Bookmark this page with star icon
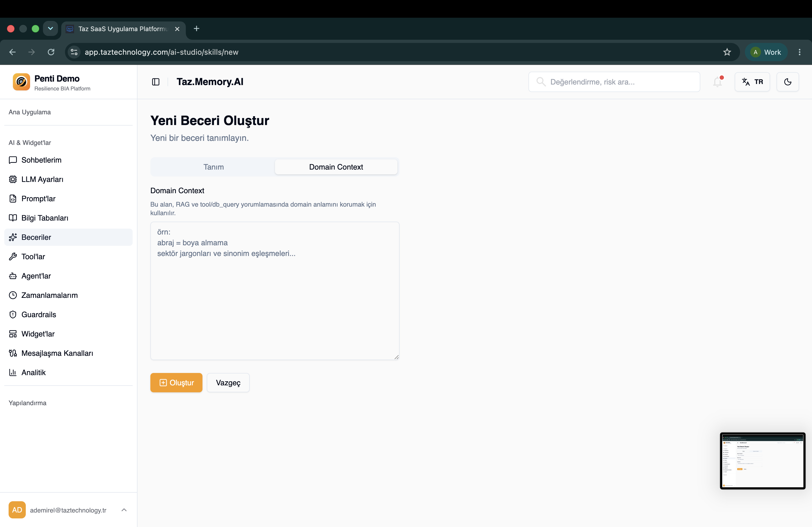812x527 pixels. click(x=727, y=52)
